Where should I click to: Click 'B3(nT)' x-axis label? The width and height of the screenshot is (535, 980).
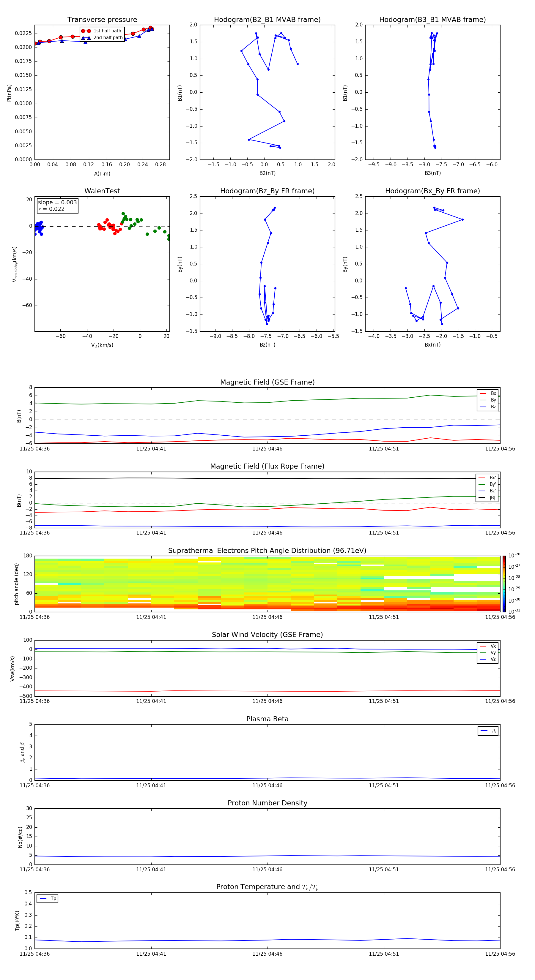432,173
